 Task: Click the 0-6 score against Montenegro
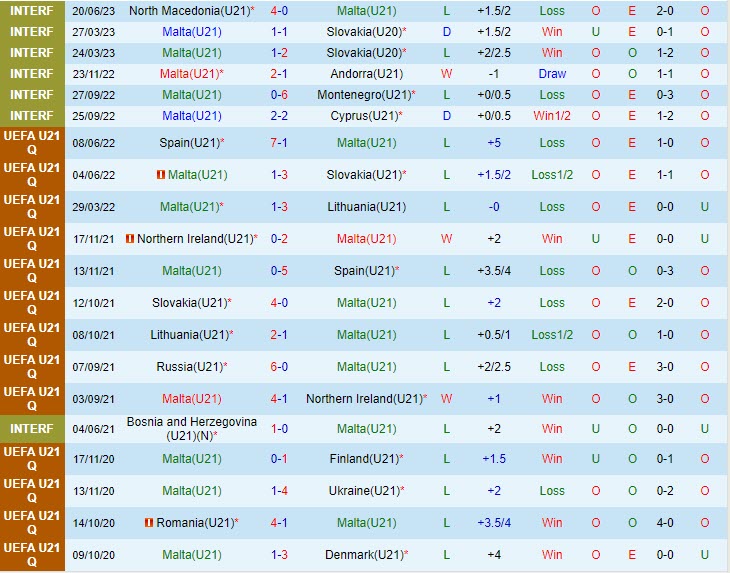[x=279, y=95]
